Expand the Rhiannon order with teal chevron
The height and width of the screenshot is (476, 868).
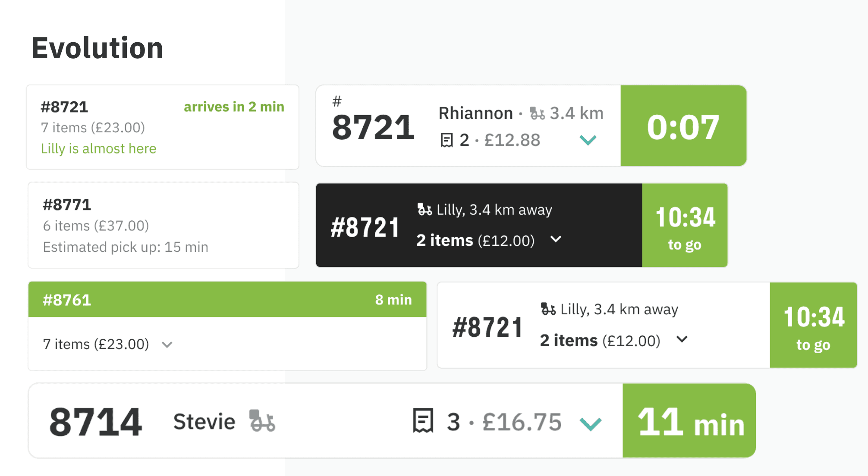[588, 140]
